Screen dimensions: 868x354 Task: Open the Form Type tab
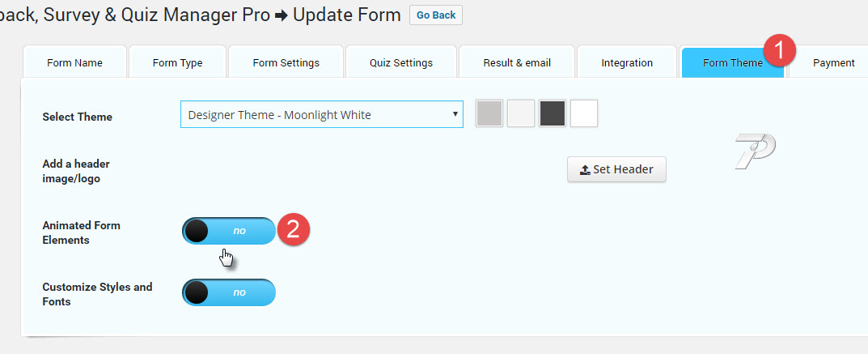point(178,62)
